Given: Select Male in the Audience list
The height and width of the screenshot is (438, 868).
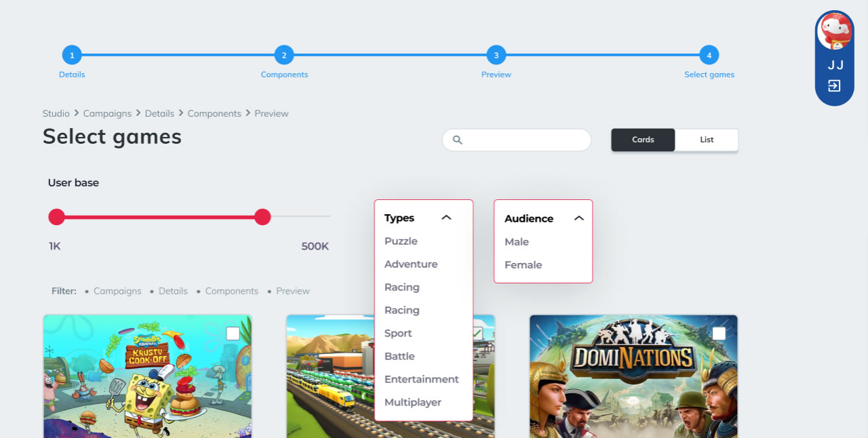Looking at the screenshot, I should point(517,242).
